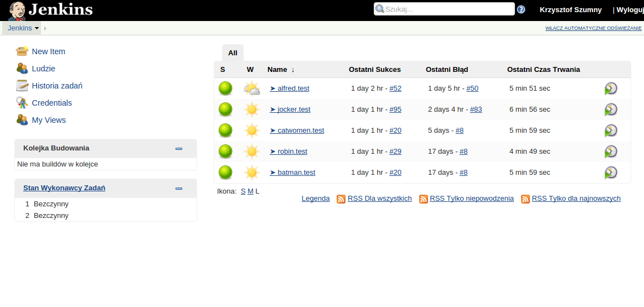Image resolution: width=644 pixels, height=307 pixels.
Task: Open the New Item link
Action: tap(49, 51)
